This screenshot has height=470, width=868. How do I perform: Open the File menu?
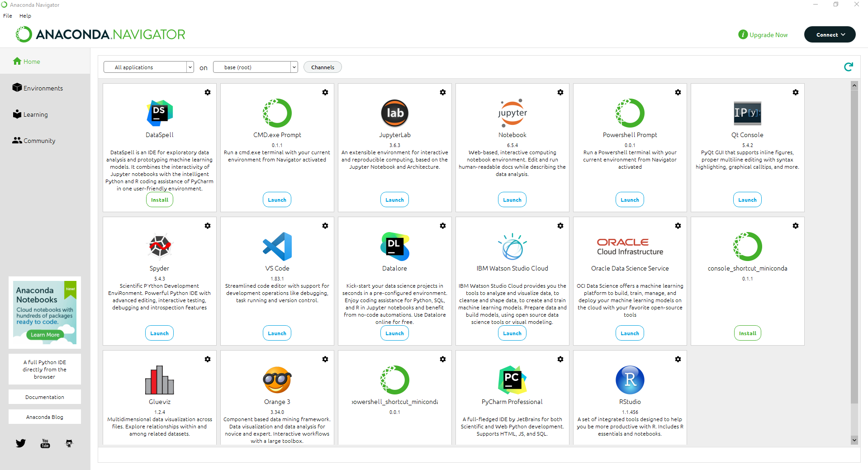pos(8,16)
